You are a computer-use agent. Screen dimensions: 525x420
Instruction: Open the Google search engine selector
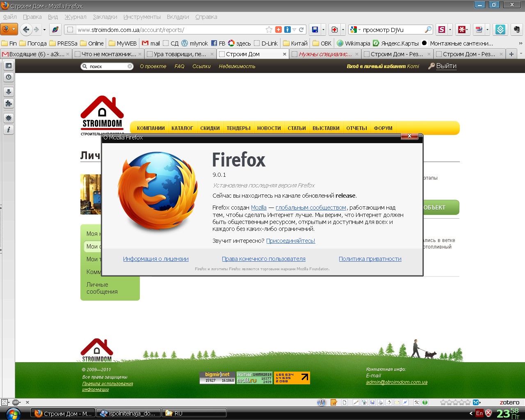click(355, 30)
